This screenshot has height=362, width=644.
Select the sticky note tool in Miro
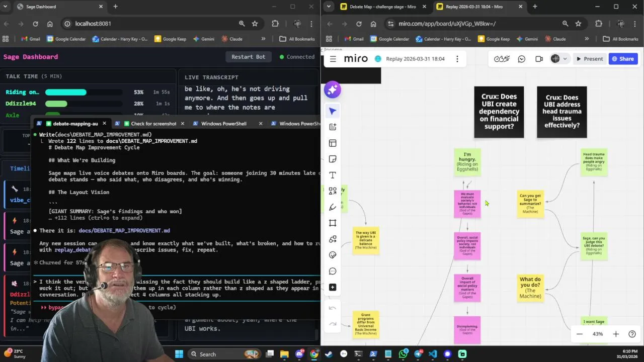(333, 159)
